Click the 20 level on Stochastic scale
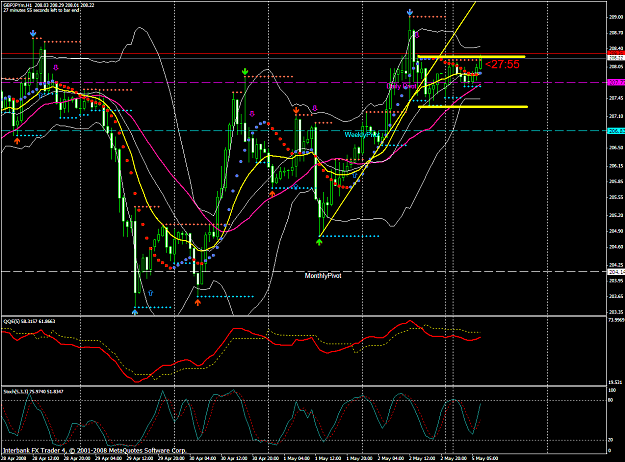Viewport: 625px width, 462px height. point(611,440)
